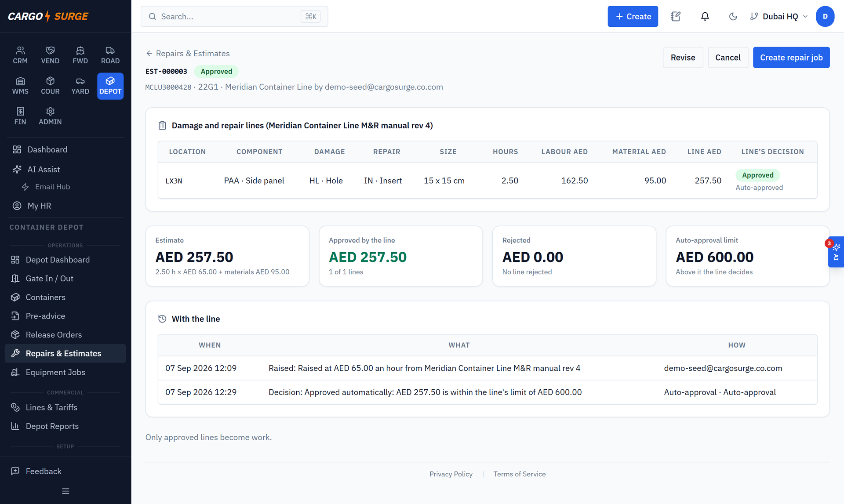Click the IN · Insert repair cell

point(383,181)
